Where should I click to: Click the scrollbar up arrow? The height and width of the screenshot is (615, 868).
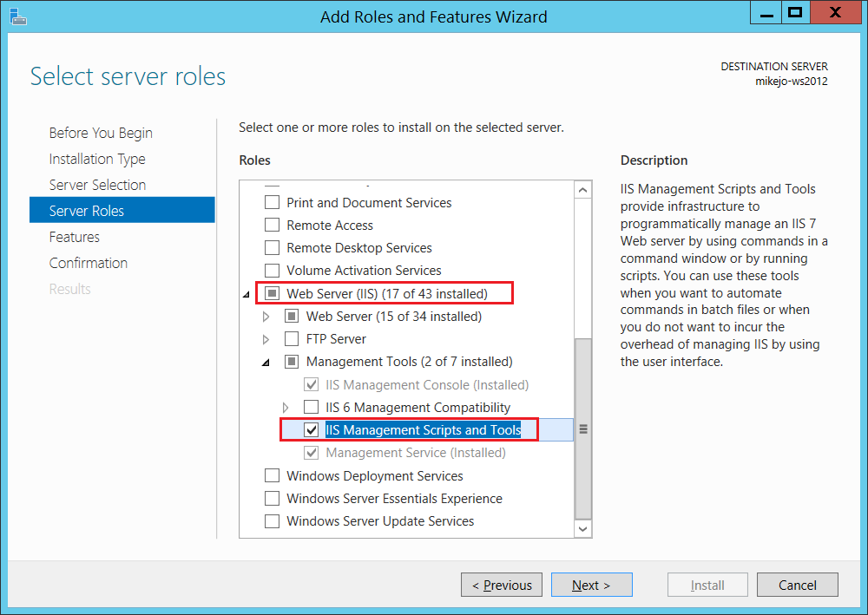tap(582, 188)
